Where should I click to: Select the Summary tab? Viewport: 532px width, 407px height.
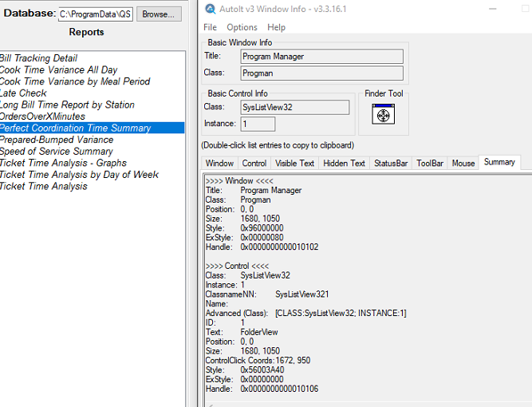[x=499, y=162]
